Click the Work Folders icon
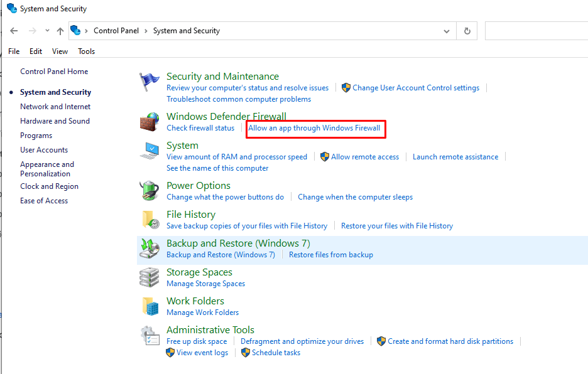This screenshot has height=374, width=588. click(150, 306)
